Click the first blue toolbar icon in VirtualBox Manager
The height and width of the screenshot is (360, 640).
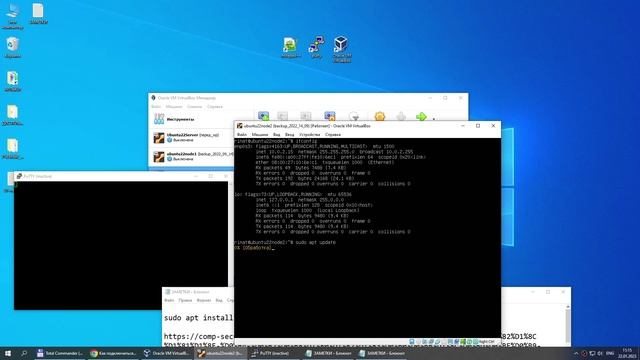(264, 116)
